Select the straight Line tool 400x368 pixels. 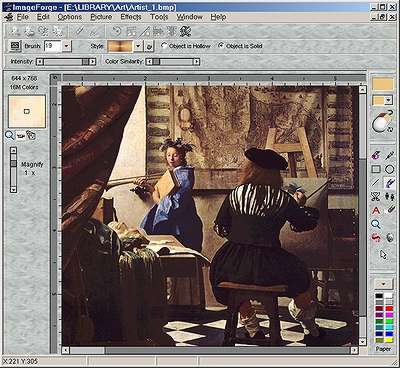click(x=376, y=182)
